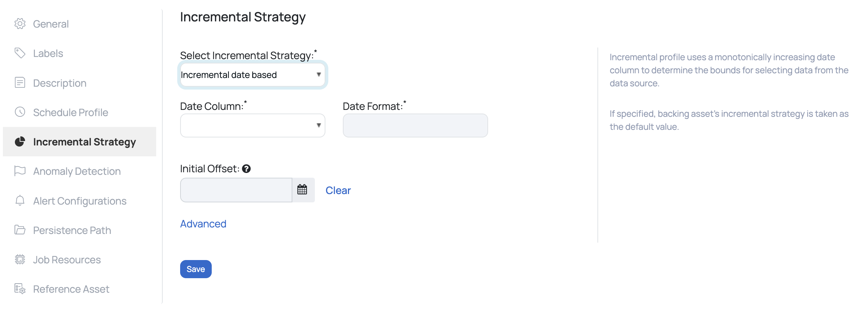
Task: Click the Alert Configurations bell icon
Action: tap(20, 201)
